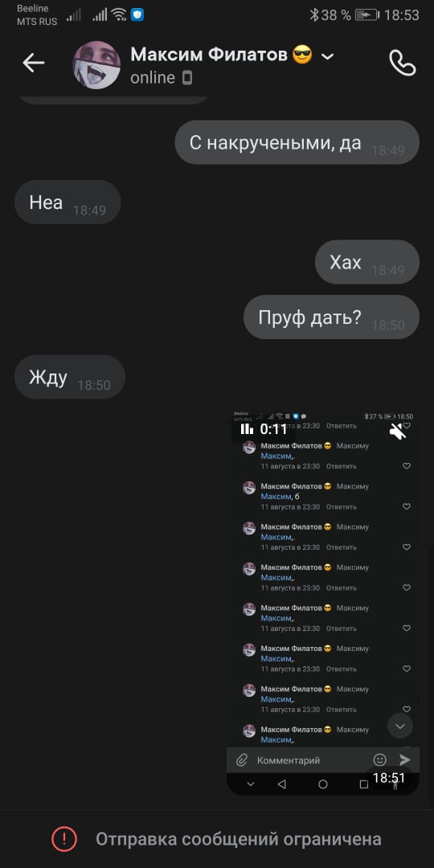Tap the "Хах" message bubble
The height and width of the screenshot is (868, 434).
point(367,262)
